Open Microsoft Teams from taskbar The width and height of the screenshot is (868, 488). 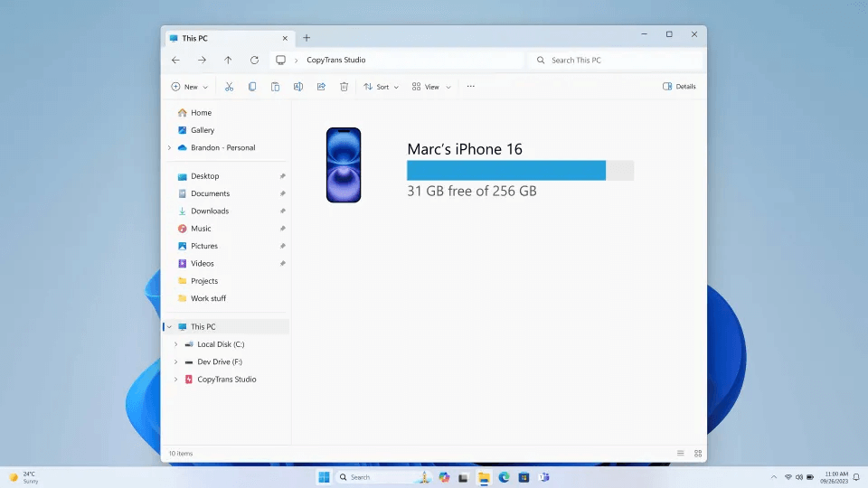pyautogui.click(x=544, y=477)
